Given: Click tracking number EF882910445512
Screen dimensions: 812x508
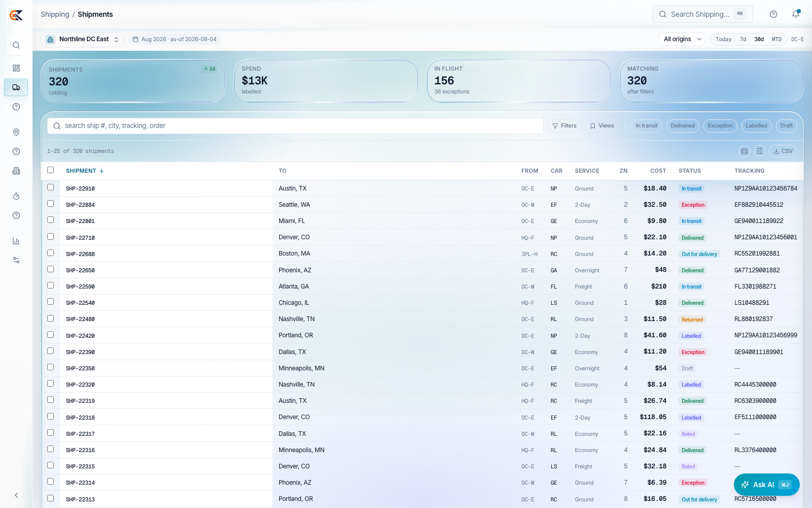Looking at the screenshot, I should [759, 205].
